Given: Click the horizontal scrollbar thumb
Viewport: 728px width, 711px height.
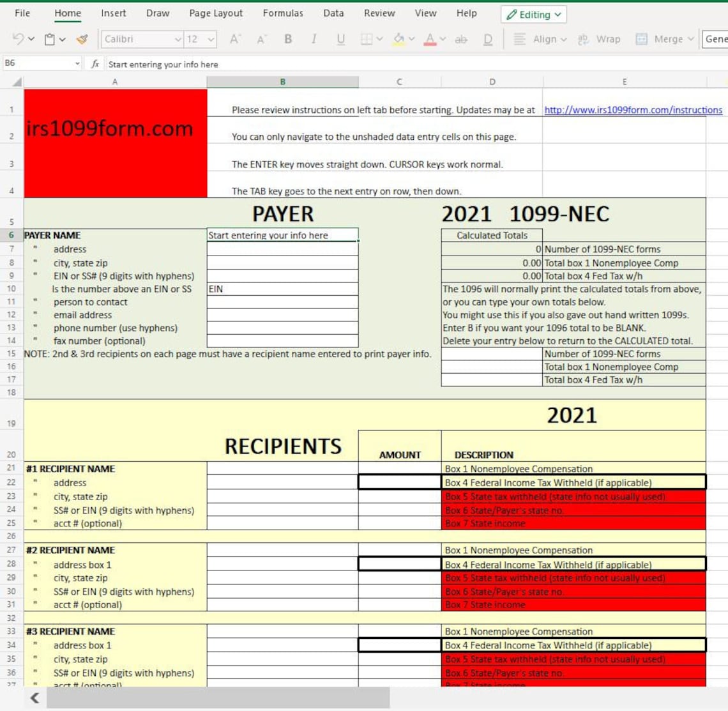Looking at the screenshot, I should [218, 698].
